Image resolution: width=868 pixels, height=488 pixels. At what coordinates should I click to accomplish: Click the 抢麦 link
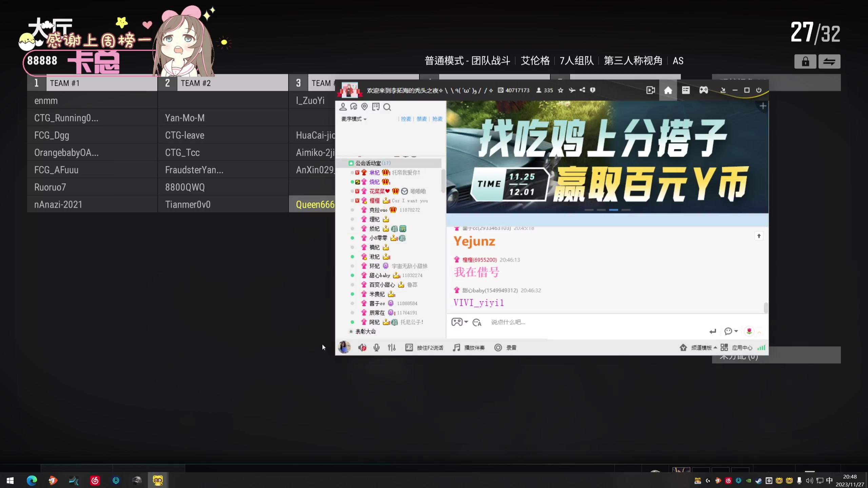click(x=437, y=119)
